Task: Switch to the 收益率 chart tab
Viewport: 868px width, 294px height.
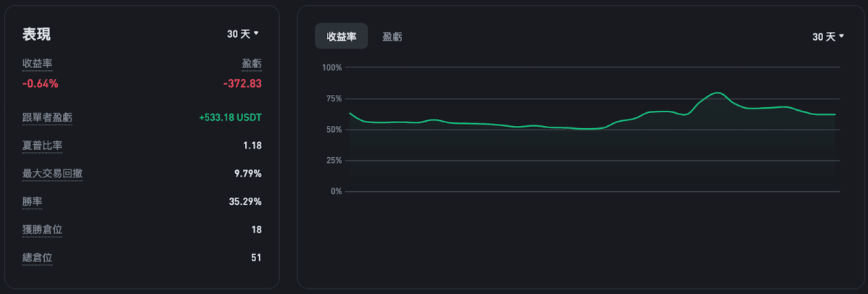Action: coord(341,36)
